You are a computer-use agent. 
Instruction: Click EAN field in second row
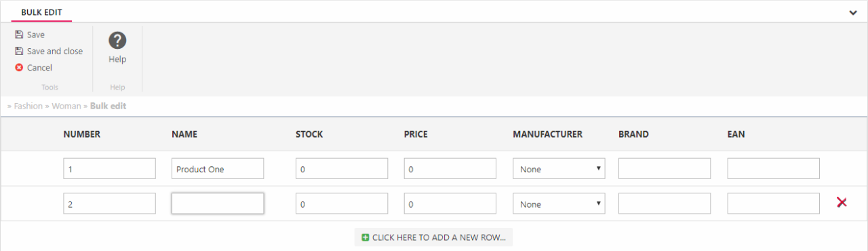[774, 204]
